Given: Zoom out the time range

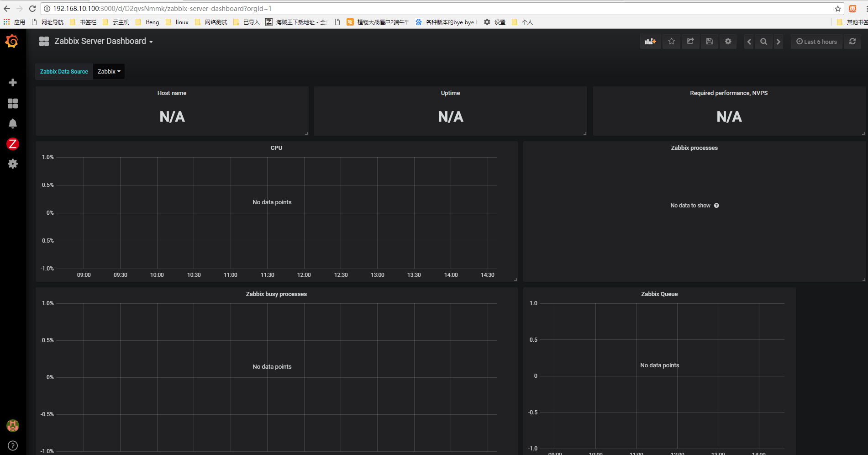Looking at the screenshot, I should coord(763,42).
